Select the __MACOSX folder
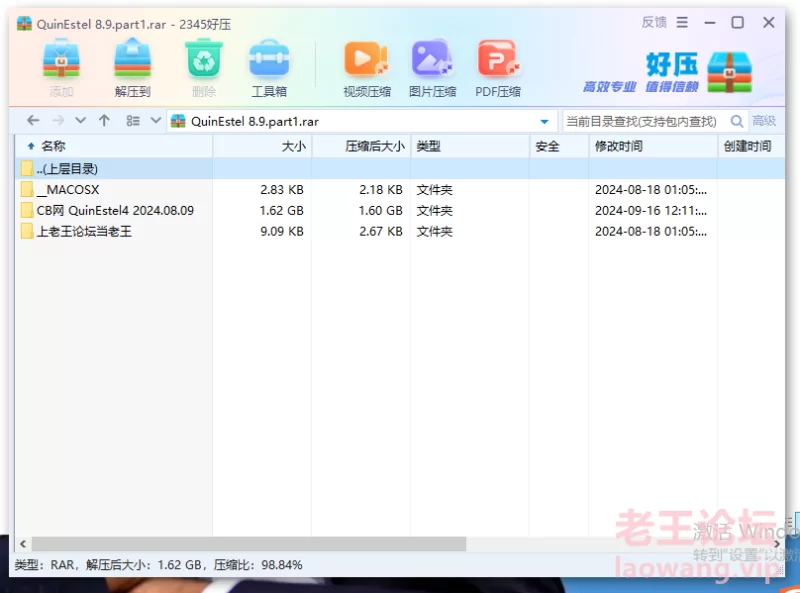The width and height of the screenshot is (800, 593). tap(401, 190)
